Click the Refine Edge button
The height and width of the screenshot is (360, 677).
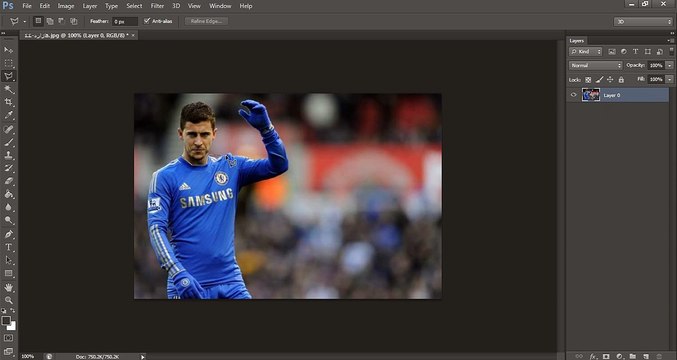point(206,21)
